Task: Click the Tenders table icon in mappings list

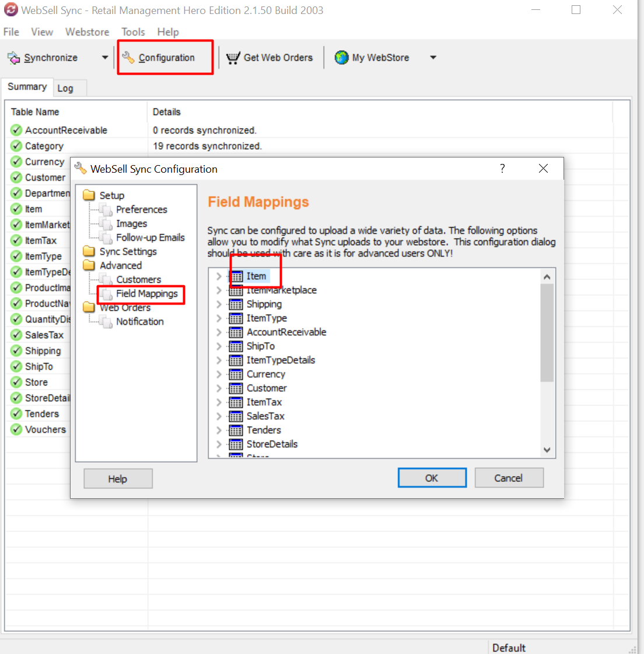Action: (236, 431)
